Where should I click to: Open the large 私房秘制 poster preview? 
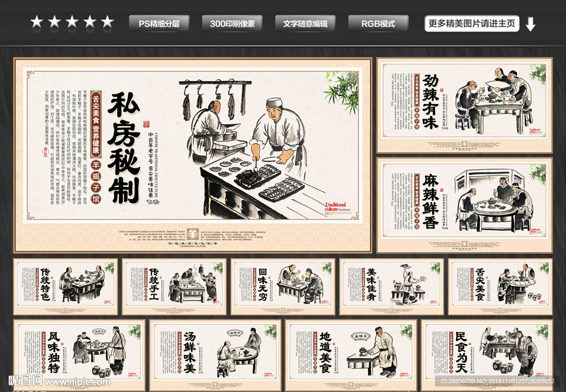193,155
